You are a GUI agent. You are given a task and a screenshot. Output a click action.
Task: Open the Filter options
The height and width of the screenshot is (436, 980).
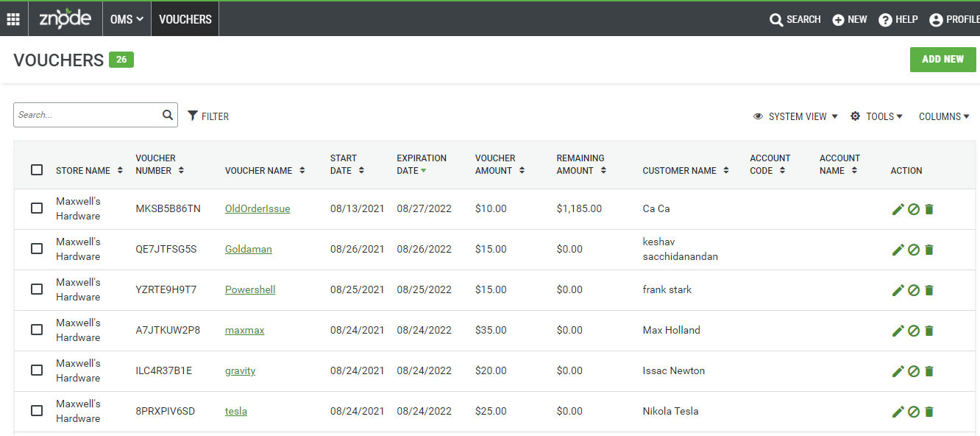[208, 116]
